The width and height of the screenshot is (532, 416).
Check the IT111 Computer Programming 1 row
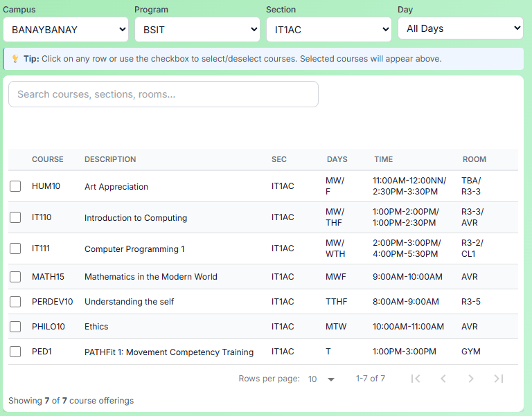pos(15,248)
